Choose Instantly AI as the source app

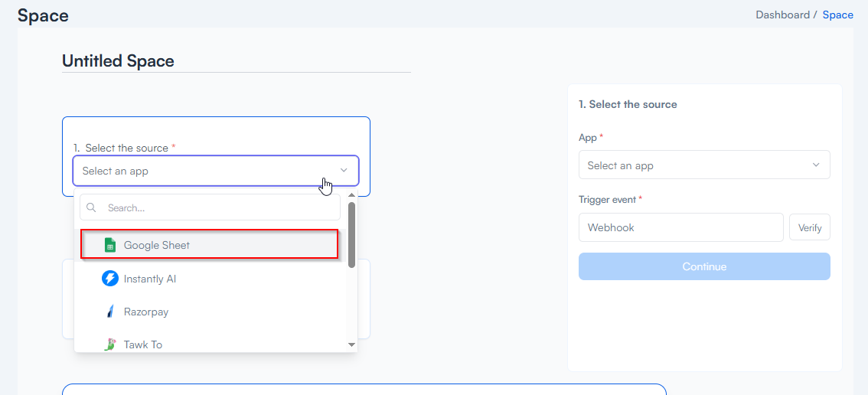tap(150, 279)
